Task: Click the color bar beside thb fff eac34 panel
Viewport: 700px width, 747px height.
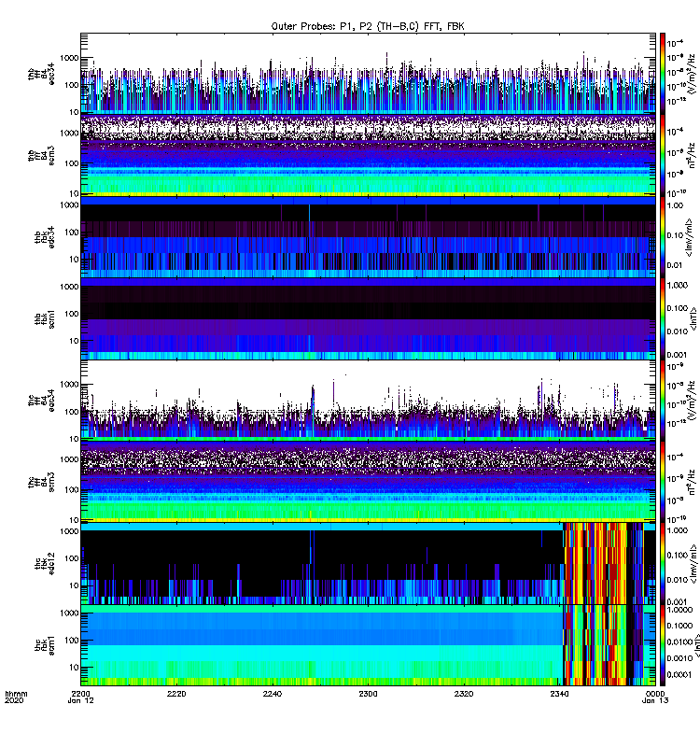Action: (663, 74)
